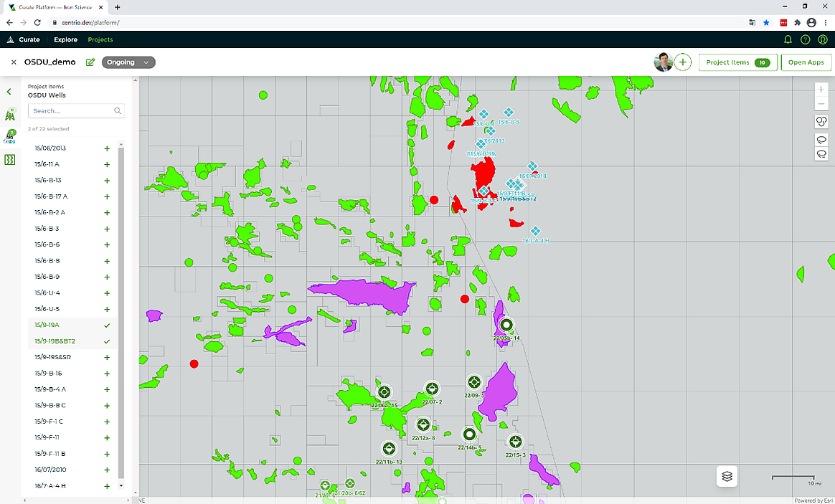Click the well list vertical scrollbar
This screenshot has height=504, width=835.
pyautogui.click(x=121, y=314)
